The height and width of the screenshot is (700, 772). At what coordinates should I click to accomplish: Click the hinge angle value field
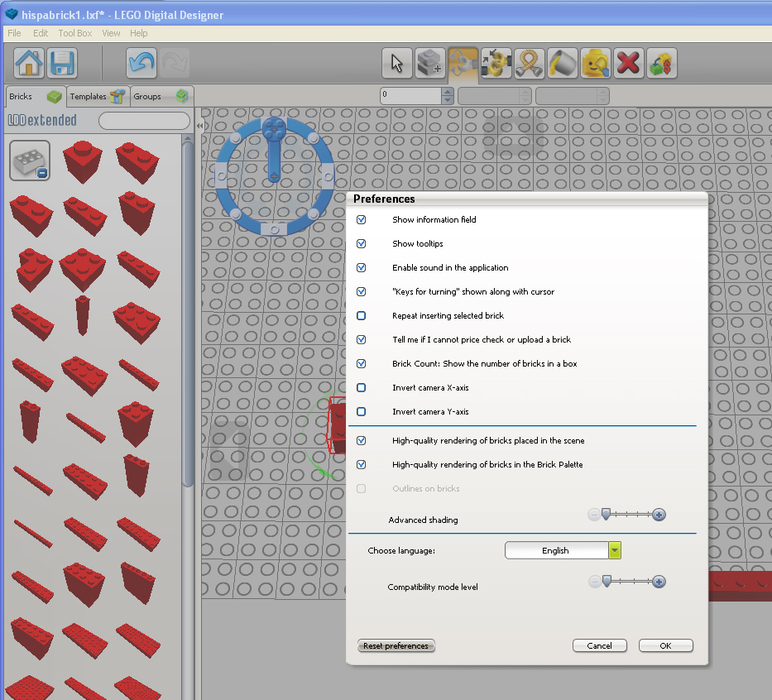[x=411, y=96]
